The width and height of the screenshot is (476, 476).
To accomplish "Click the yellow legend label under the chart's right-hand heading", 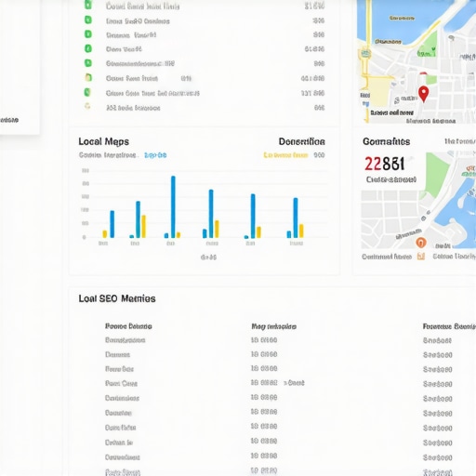I will point(285,155).
